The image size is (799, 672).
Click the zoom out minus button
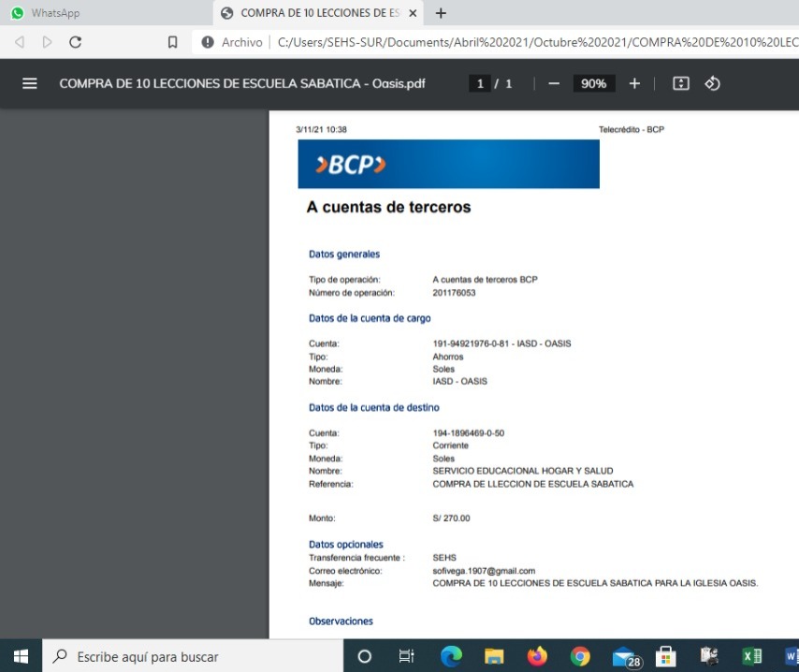coord(554,83)
